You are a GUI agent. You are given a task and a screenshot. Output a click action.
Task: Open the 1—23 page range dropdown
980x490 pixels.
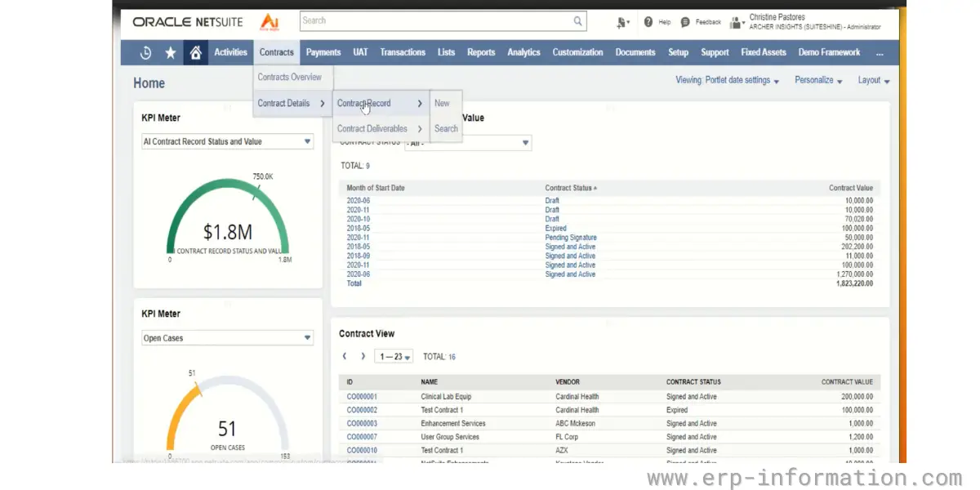click(x=394, y=357)
